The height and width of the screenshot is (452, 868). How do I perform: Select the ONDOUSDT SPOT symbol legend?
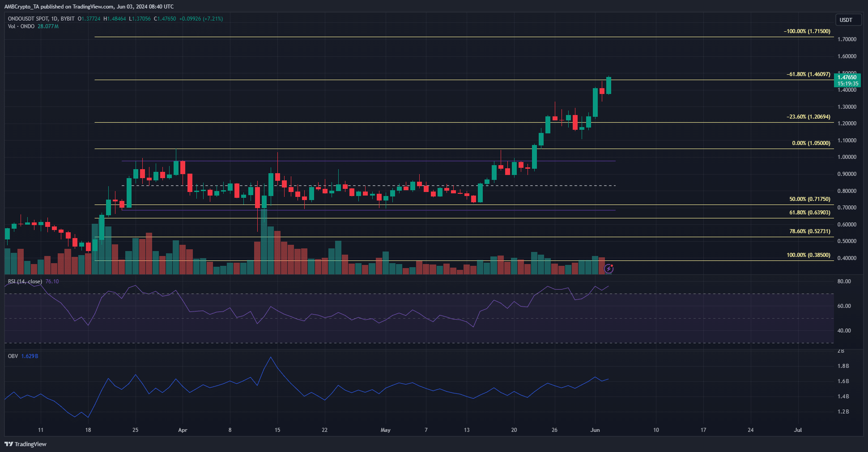(41, 19)
